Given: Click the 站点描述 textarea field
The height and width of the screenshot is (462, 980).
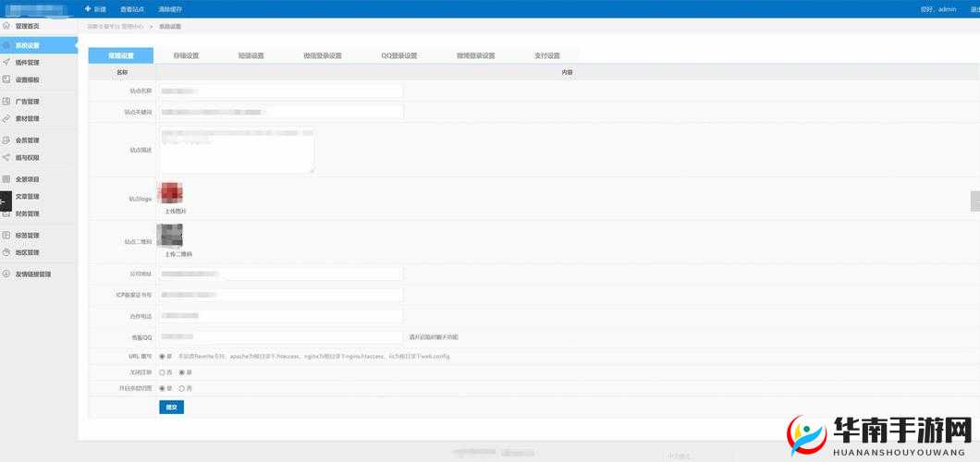Looking at the screenshot, I should 237,150.
